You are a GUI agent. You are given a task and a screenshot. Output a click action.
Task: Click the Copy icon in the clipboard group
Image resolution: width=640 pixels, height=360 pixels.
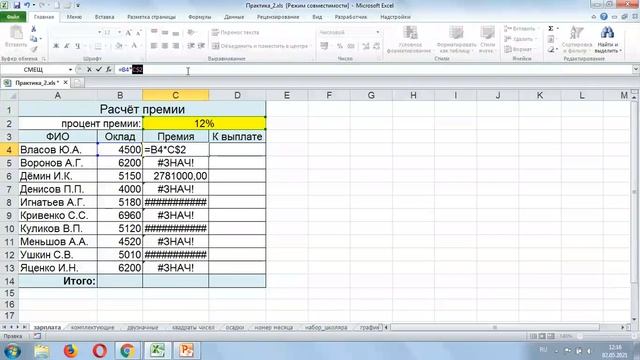point(33,39)
